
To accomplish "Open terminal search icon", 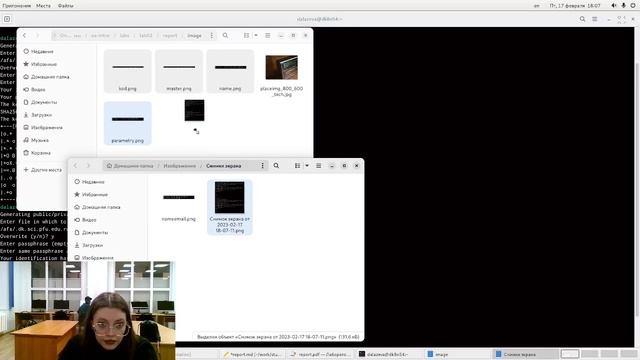I will coord(582,19).
